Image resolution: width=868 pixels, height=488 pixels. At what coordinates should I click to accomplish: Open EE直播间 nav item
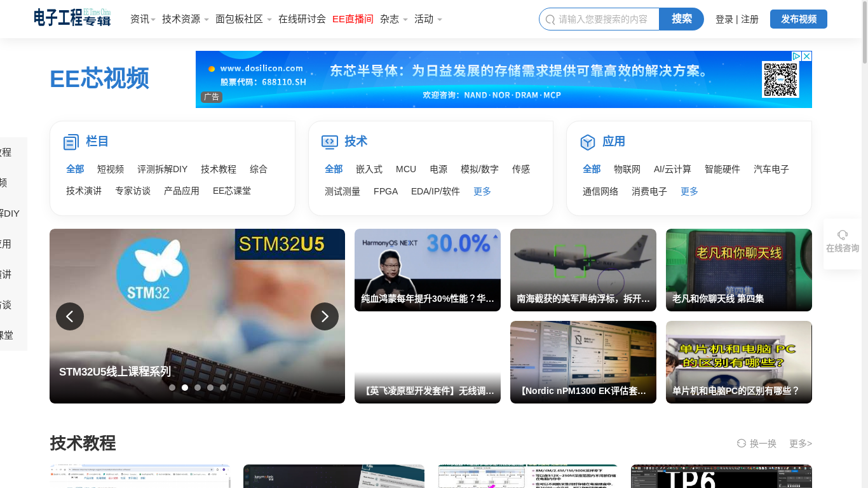[353, 19]
